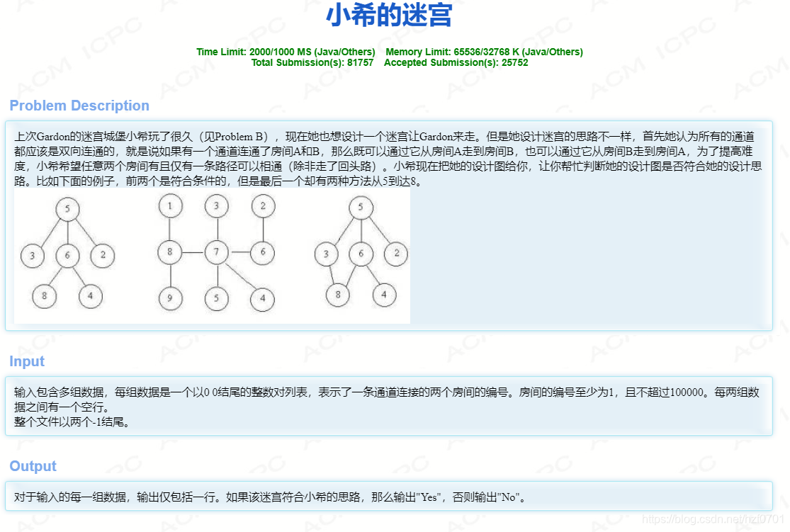
Task: Click the description line starting 都应该是双向连通的
Action: coord(383,152)
